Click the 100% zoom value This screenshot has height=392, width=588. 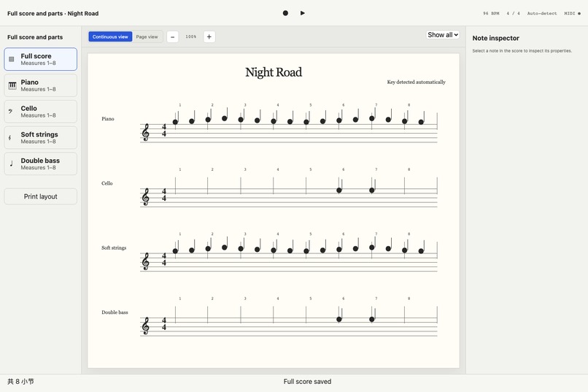click(191, 36)
